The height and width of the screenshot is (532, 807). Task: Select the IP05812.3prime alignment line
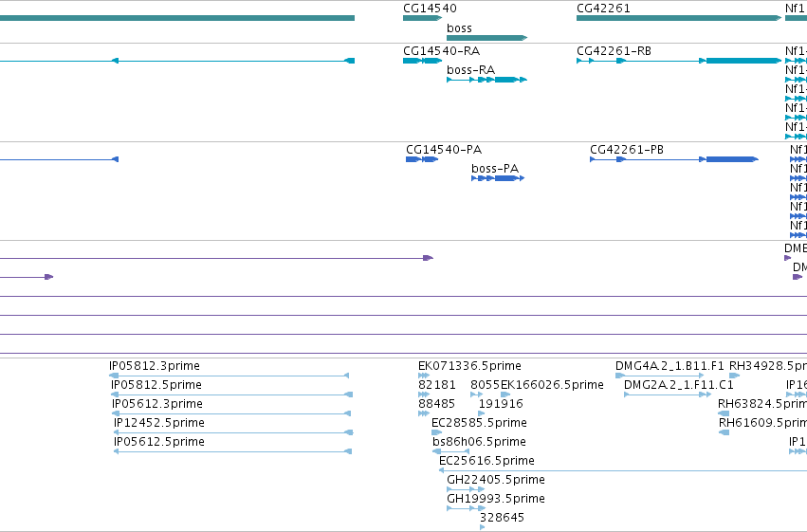click(229, 376)
